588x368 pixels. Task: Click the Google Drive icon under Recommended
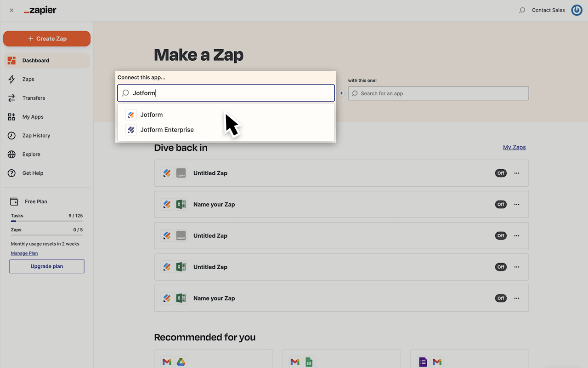pyautogui.click(x=181, y=362)
